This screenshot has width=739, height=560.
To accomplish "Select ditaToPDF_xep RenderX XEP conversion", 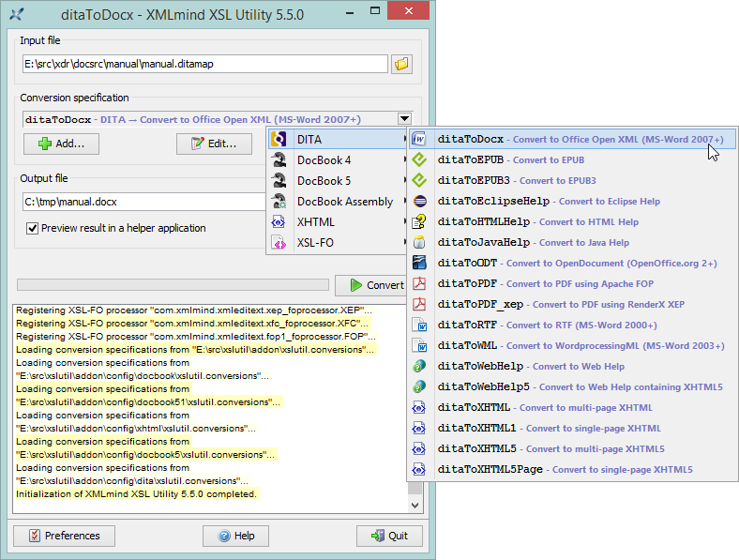I will (572, 305).
